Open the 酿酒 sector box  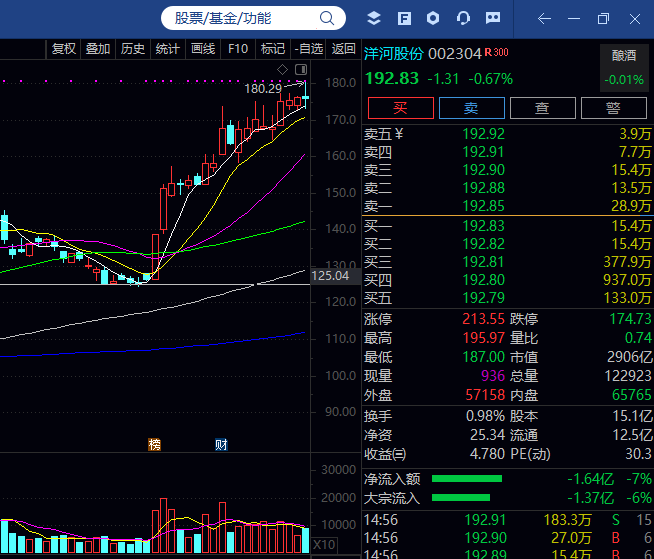click(624, 68)
